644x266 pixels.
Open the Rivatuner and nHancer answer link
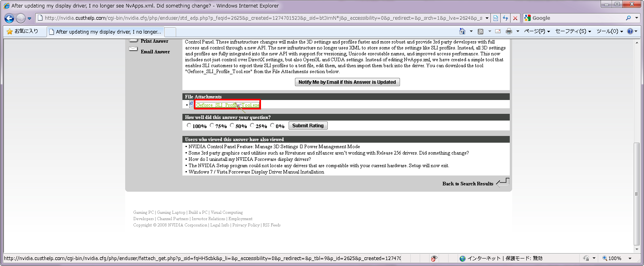coord(329,153)
